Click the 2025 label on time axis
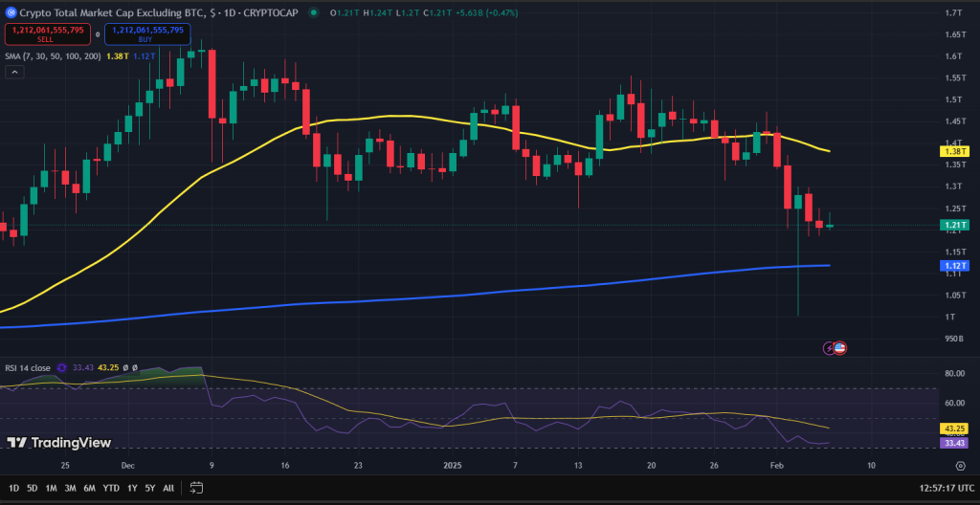 click(x=451, y=466)
